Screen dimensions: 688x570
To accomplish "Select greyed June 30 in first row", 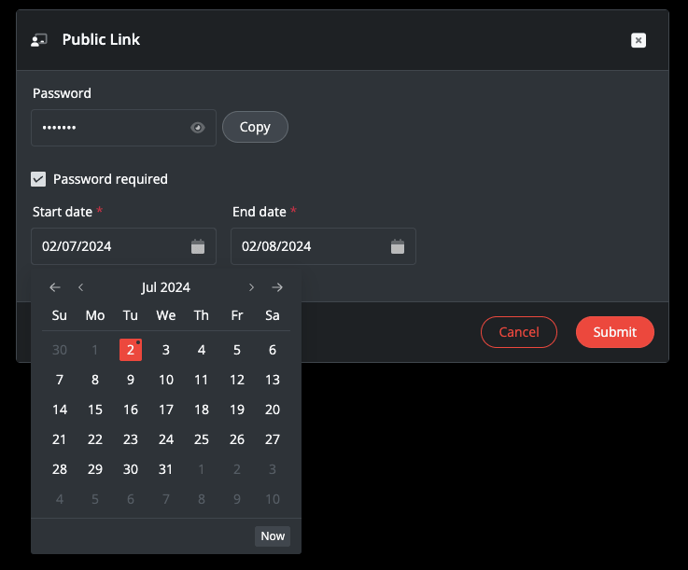I will [x=60, y=350].
